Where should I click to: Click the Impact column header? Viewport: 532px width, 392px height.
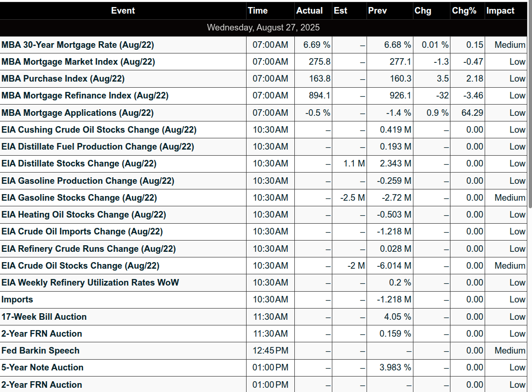pos(500,10)
